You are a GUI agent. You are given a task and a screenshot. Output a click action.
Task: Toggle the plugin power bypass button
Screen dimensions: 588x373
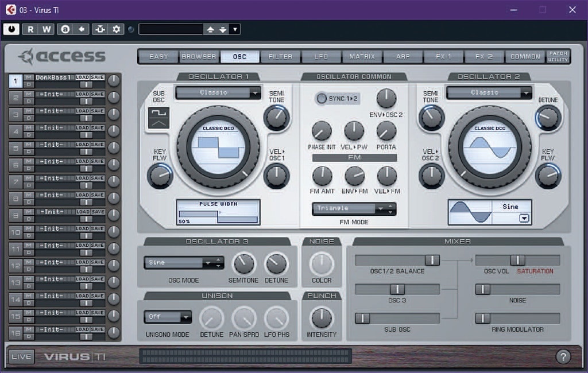pyautogui.click(x=11, y=29)
